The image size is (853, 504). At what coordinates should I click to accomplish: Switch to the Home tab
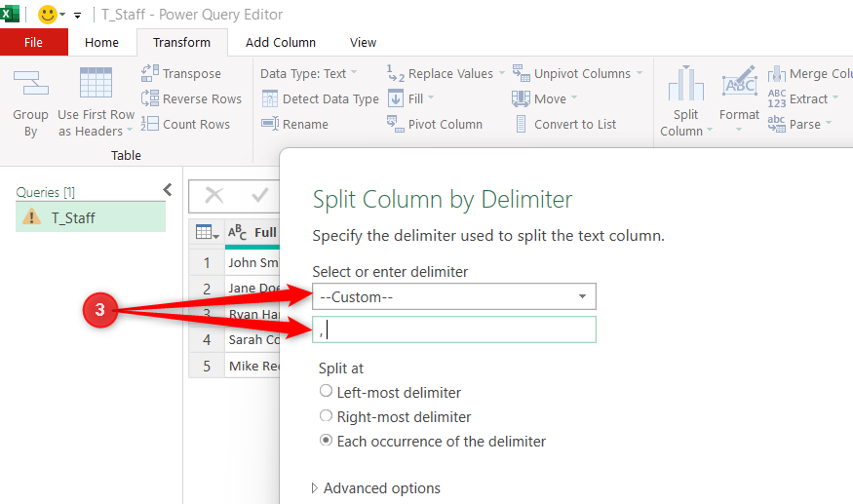(101, 42)
